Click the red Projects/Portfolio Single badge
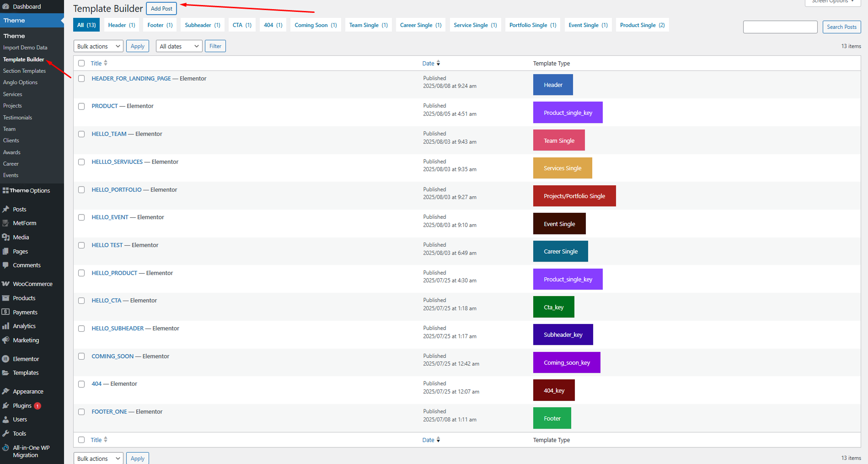 [574, 196]
